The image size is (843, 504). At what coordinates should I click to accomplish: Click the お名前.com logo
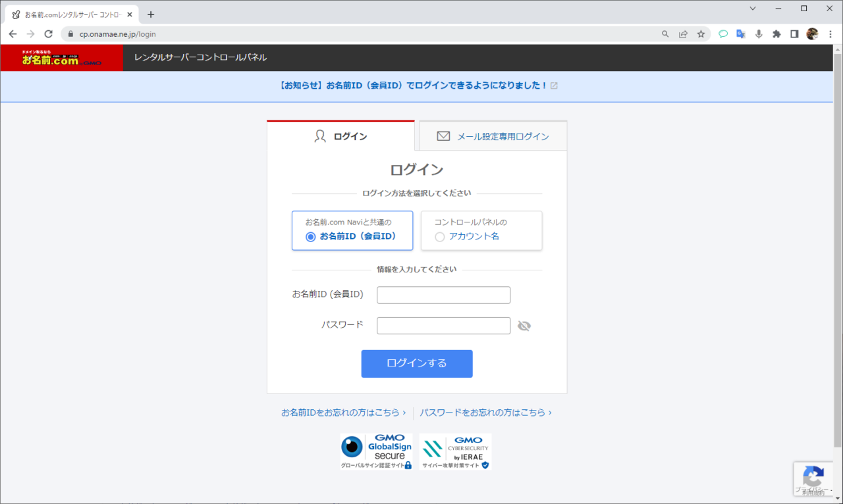[61, 58]
